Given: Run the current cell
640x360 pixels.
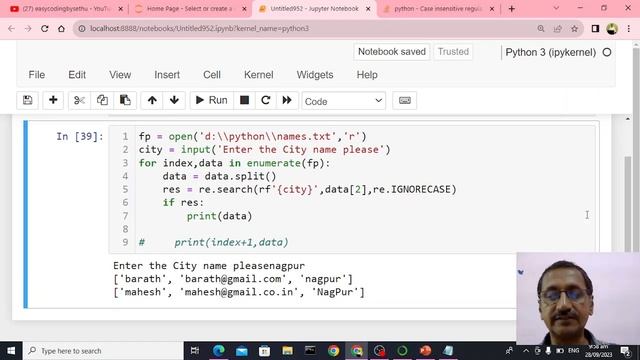Looking at the screenshot, I should pos(212,100).
